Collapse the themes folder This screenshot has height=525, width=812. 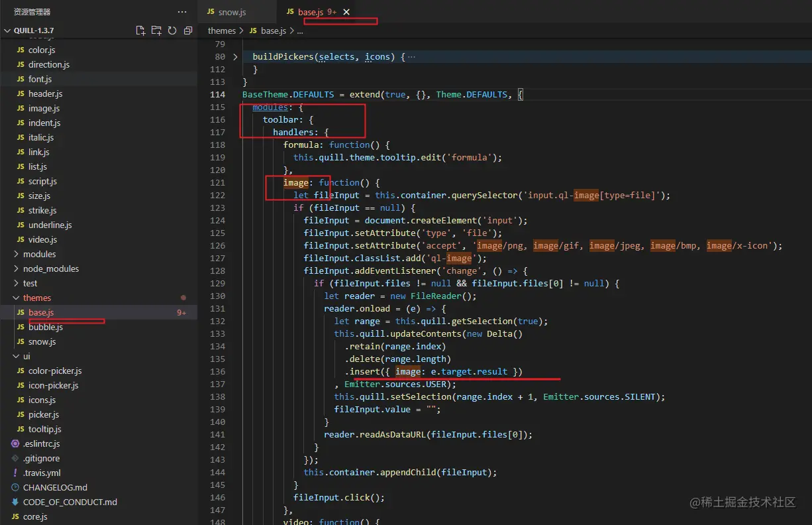(99, 298)
